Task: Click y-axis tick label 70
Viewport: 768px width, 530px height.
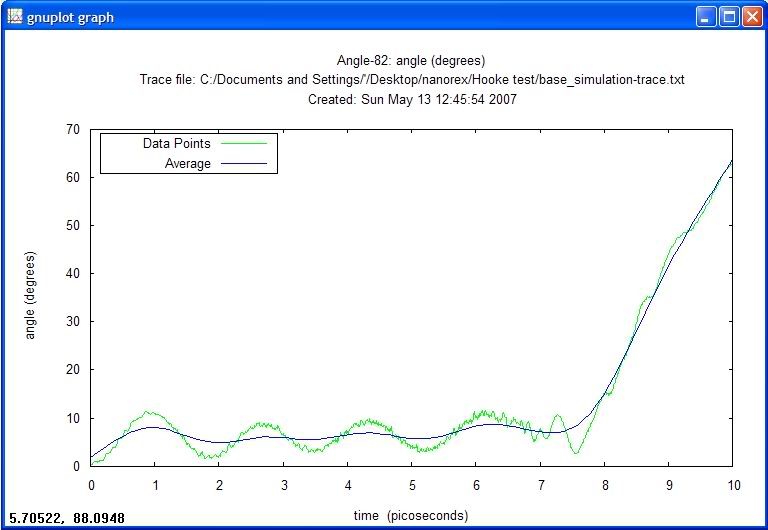Action: pos(72,129)
